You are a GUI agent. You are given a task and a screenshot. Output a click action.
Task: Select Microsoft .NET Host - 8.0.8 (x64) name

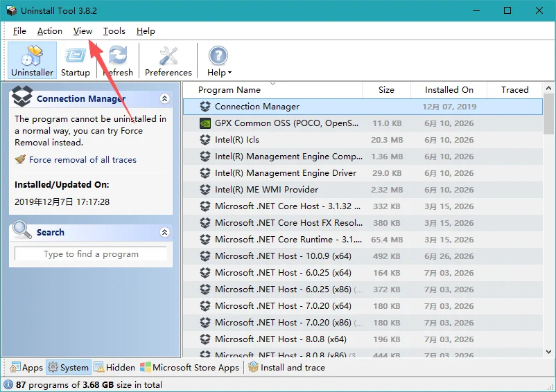(281, 339)
